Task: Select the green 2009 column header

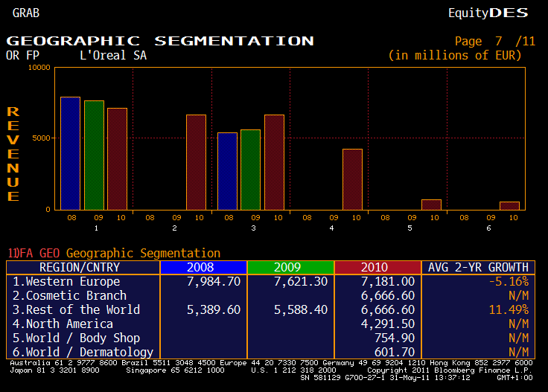Action: pos(290,268)
